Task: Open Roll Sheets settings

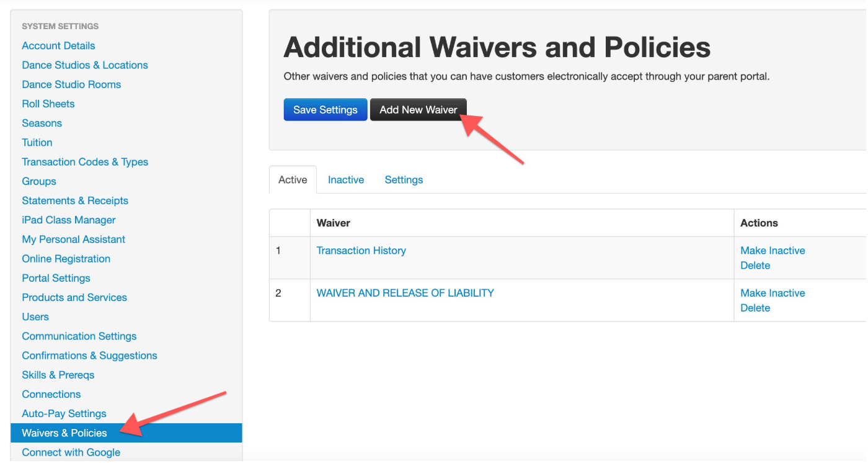Action: click(x=48, y=104)
